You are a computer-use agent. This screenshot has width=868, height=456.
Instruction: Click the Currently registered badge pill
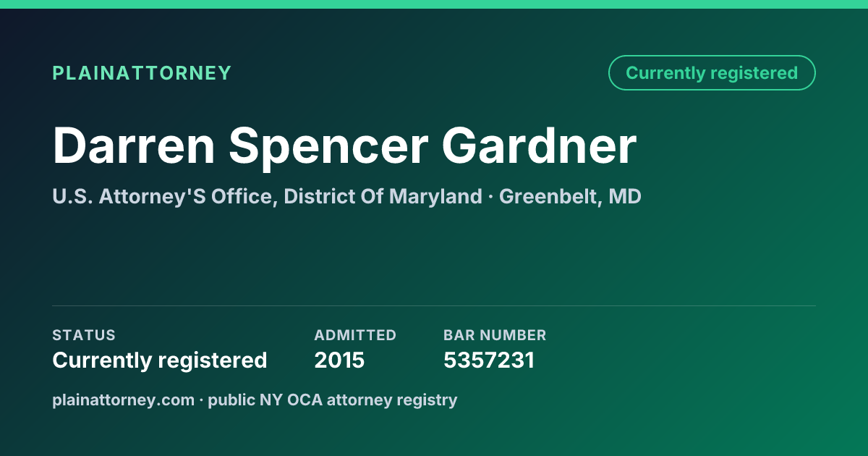tap(712, 73)
